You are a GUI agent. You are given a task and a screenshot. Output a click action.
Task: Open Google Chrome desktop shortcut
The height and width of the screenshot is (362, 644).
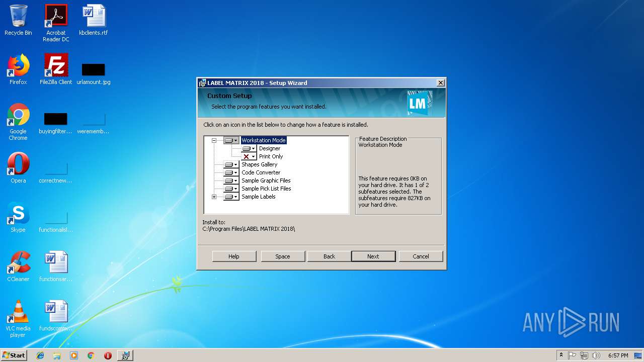[x=18, y=122]
